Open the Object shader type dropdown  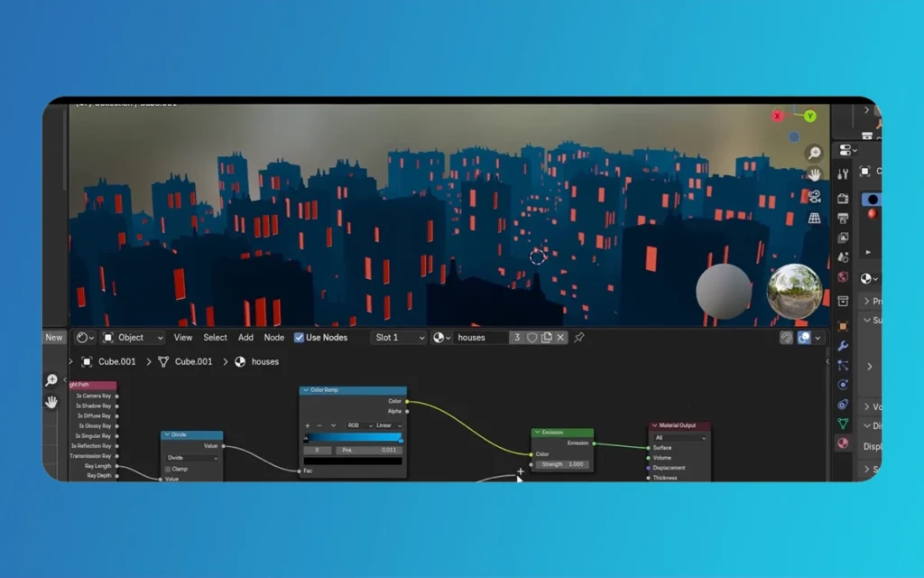coord(134,338)
